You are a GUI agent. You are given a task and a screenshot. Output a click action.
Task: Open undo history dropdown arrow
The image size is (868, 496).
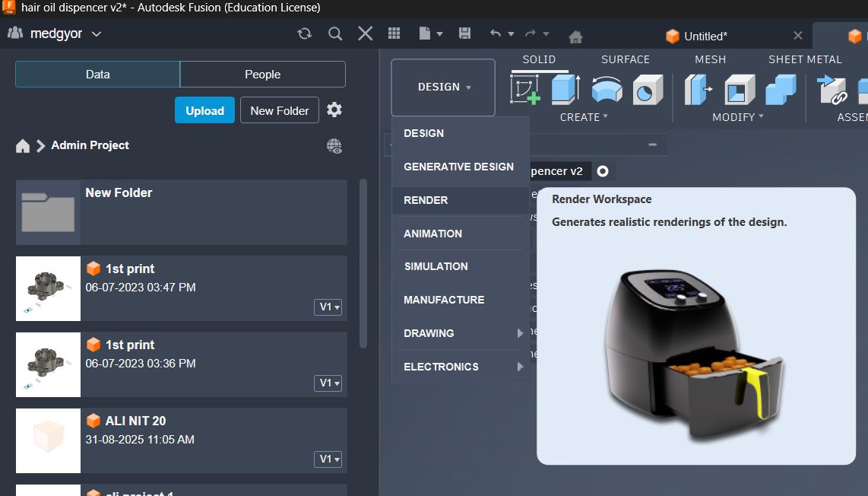(511, 33)
